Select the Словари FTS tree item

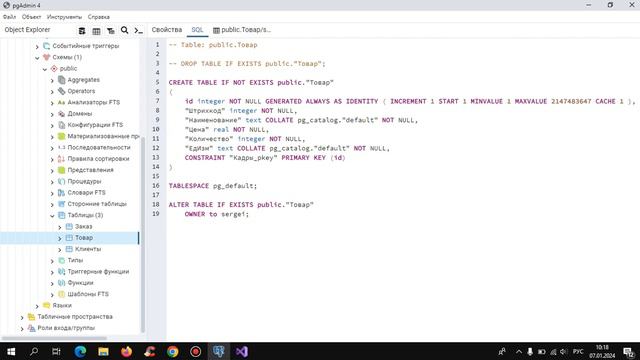click(x=86, y=192)
